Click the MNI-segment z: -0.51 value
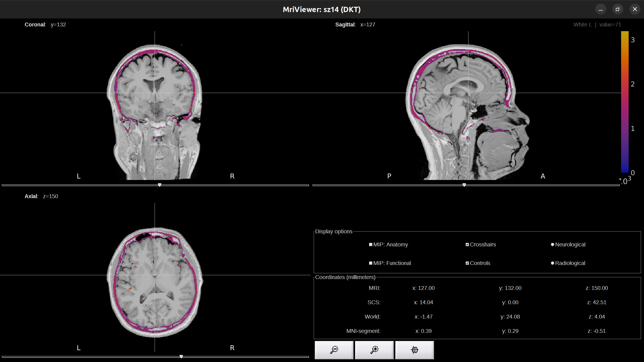This screenshot has width=644, height=362. coord(597,331)
